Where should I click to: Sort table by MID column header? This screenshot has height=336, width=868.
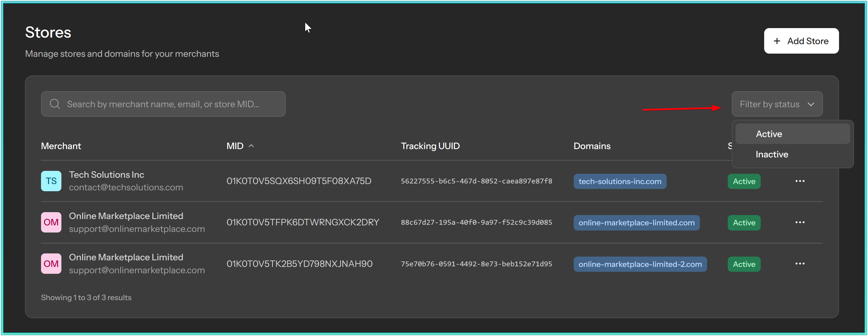click(235, 146)
